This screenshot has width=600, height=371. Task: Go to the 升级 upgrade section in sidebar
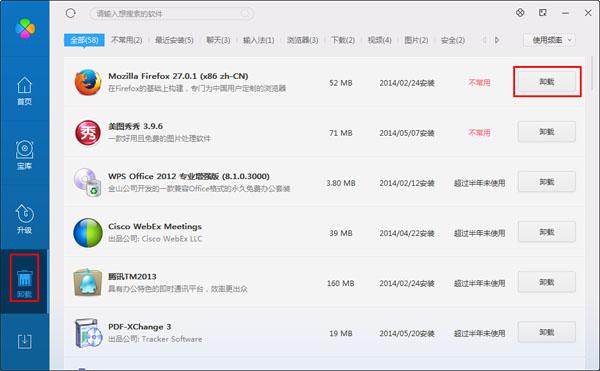tap(24, 219)
